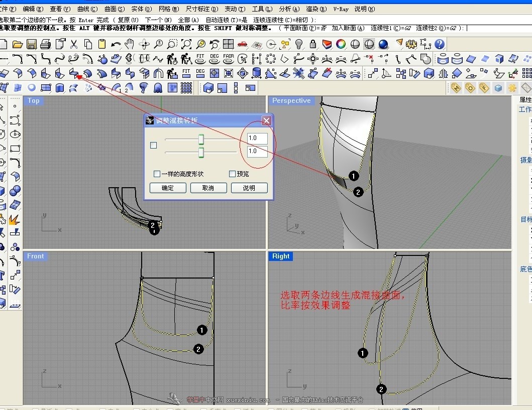Click the 说明 button in the dialog
The width and height of the screenshot is (532, 410).
(249, 188)
